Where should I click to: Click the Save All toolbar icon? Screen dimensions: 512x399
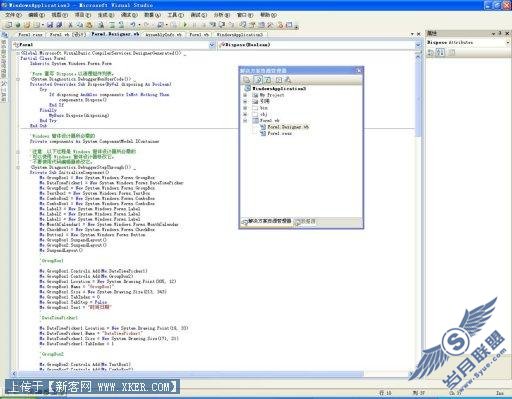[x=59, y=25]
